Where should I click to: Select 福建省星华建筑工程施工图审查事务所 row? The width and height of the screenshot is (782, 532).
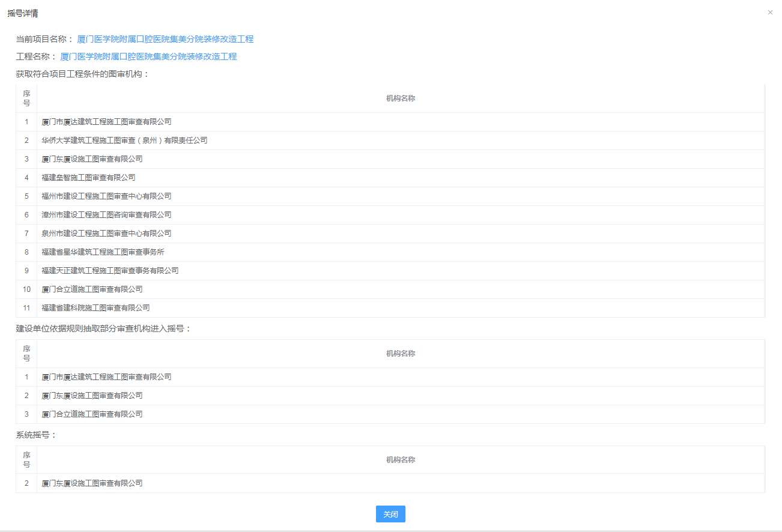point(390,252)
